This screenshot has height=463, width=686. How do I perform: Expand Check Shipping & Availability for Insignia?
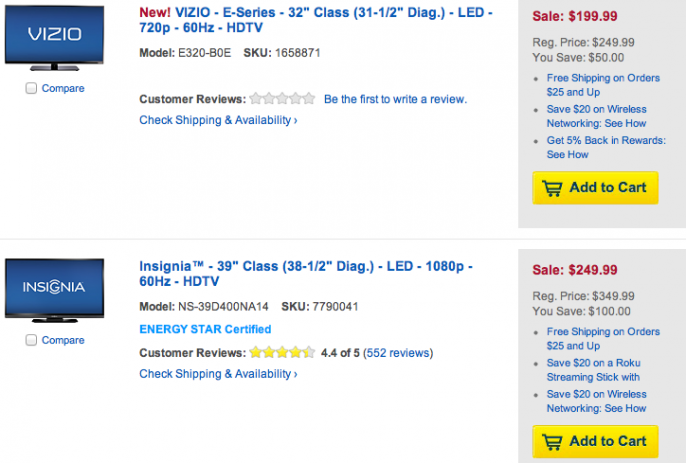click(218, 374)
